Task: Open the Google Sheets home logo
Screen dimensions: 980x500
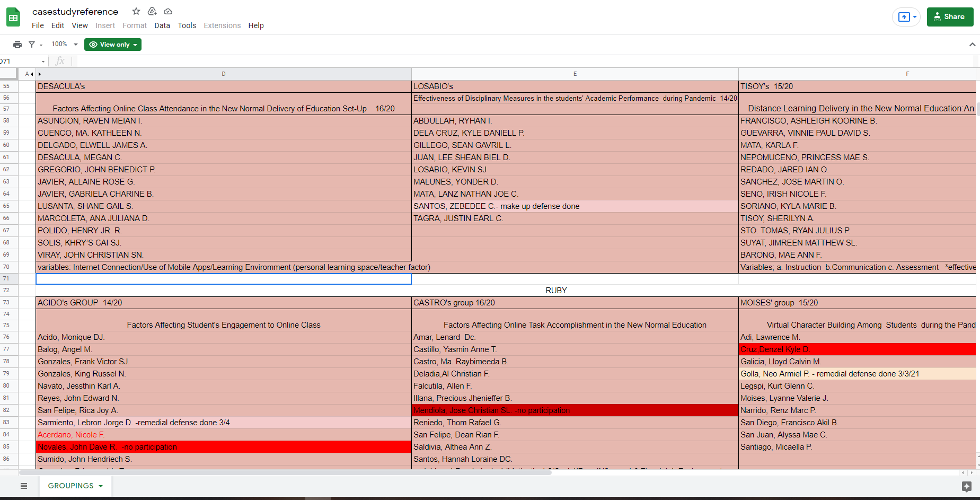Action: pyautogui.click(x=13, y=17)
